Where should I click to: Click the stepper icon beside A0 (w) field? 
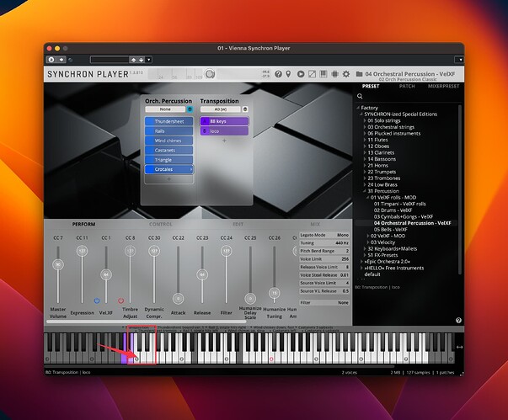pos(245,109)
